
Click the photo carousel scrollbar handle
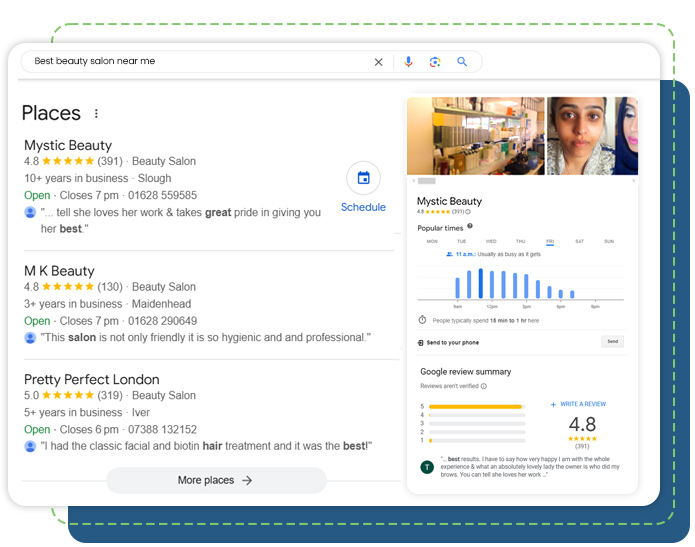(426, 181)
